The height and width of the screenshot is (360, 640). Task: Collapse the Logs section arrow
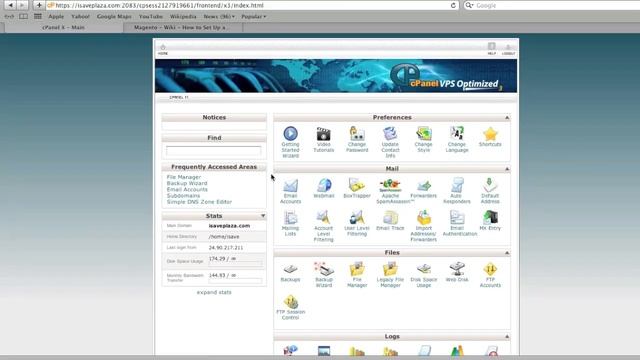point(507,336)
